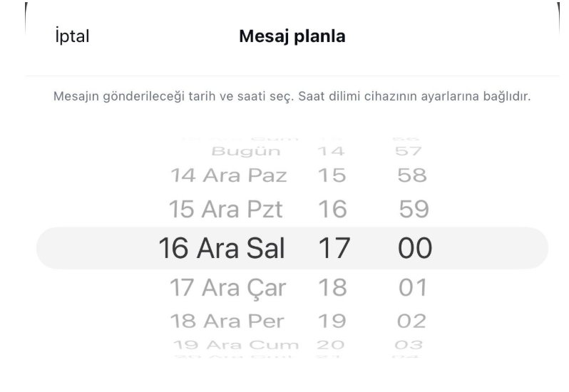
Task: Select hour 20
Action: point(331,345)
